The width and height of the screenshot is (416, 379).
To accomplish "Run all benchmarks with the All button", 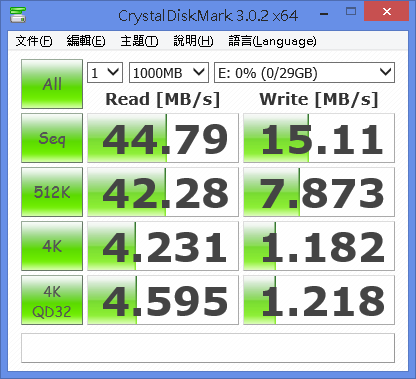I will click(52, 84).
